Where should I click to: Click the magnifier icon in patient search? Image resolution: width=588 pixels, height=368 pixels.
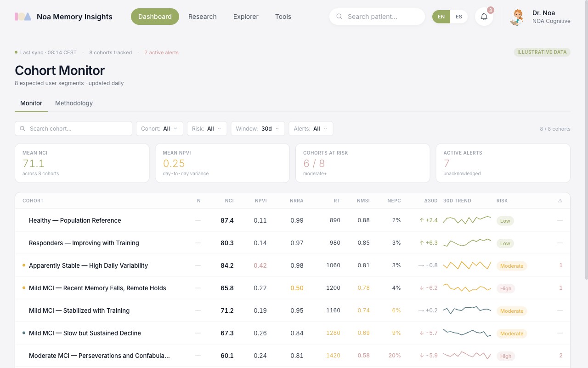(339, 17)
